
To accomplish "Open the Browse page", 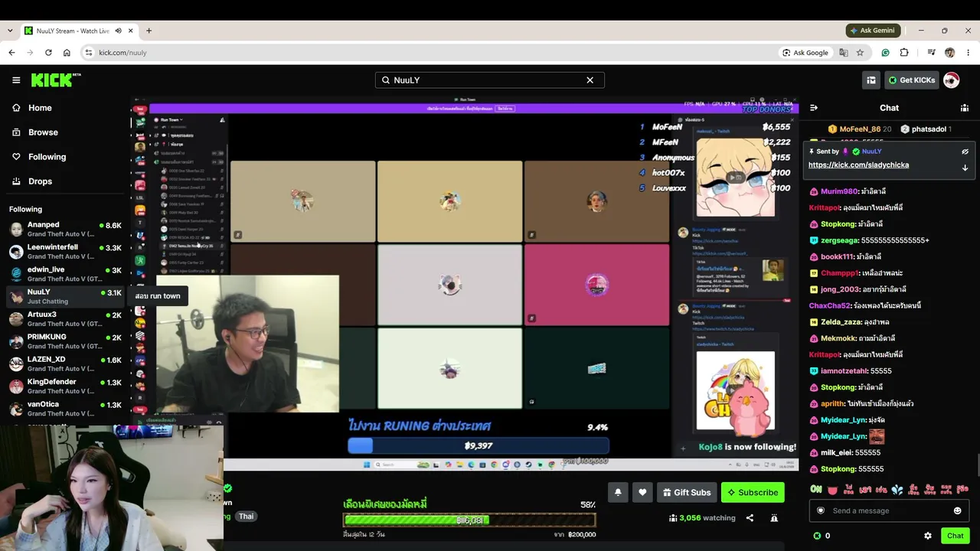I will [35, 132].
